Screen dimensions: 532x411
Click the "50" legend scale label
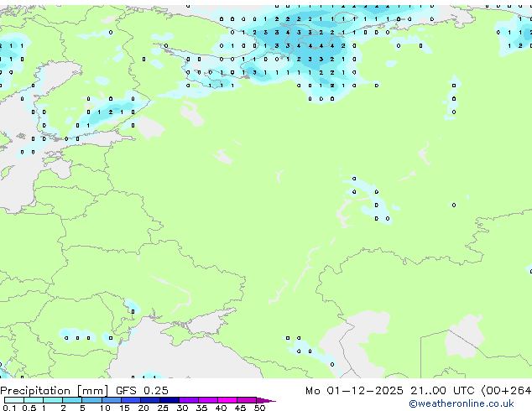click(x=259, y=408)
